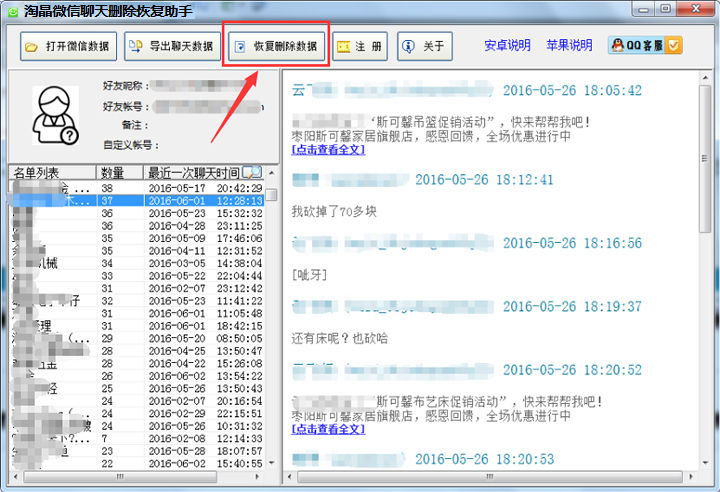Screen dimensions: 720x492
Task: Click contact list scroll right arrow
Action: (257, 477)
